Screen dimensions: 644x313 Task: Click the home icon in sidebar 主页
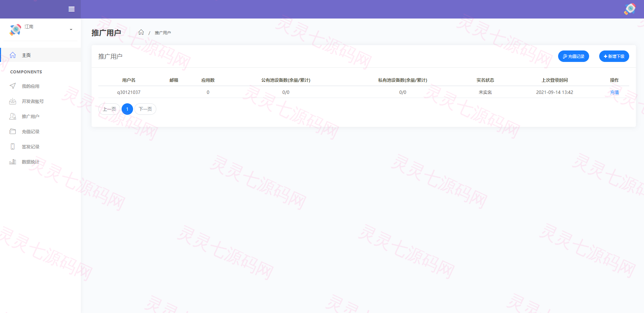pos(13,55)
